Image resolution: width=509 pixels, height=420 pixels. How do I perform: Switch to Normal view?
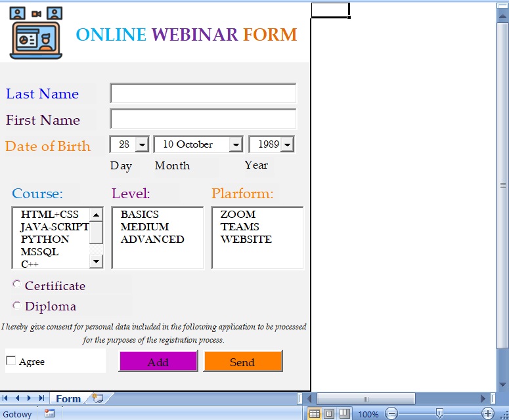click(x=315, y=414)
